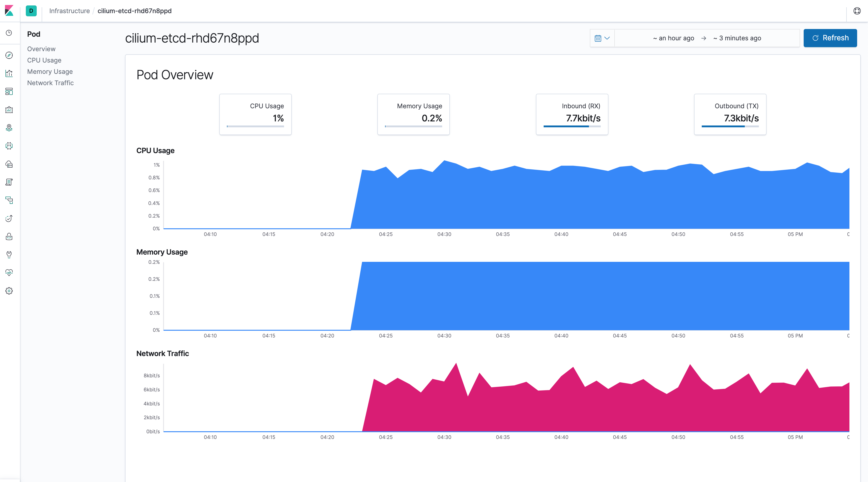Image resolution: width=868 pixels, height=482 pixels.
Task: Click the space D avatar badge
Action: tap(31, 11)
